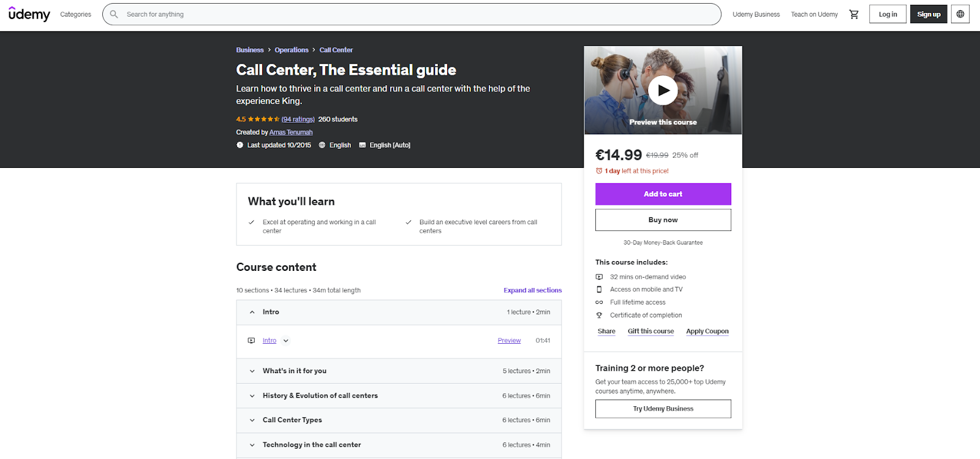Click Expand all sections link
This screenshot has height=459, width=980.
click(532, 290)
